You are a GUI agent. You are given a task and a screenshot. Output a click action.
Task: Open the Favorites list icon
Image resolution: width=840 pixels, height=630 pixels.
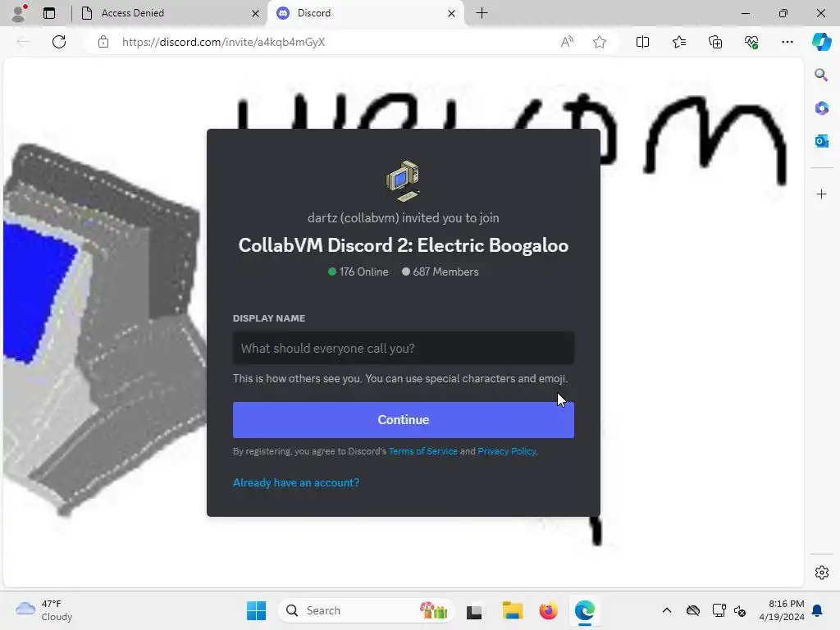(x=678, y=42)
